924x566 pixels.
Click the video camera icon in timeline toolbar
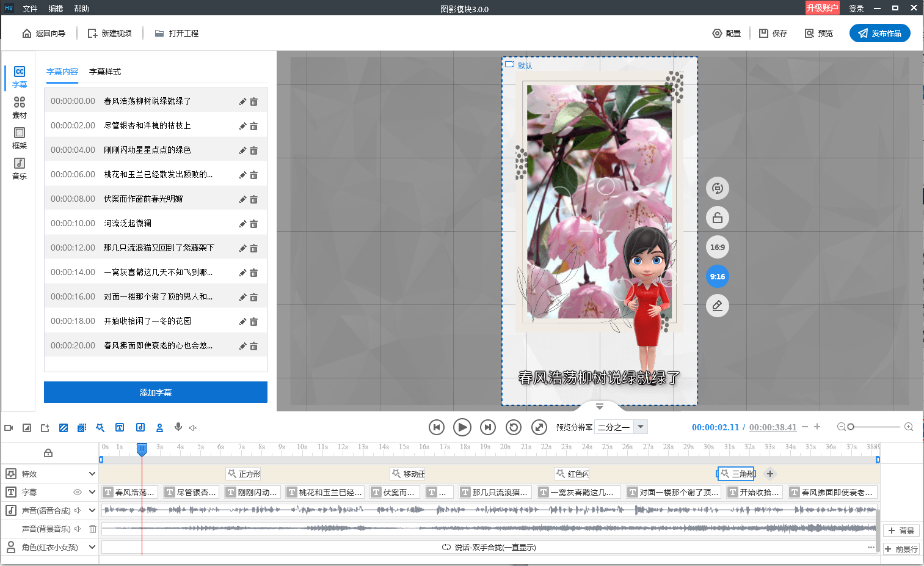[x=9, y=428]
